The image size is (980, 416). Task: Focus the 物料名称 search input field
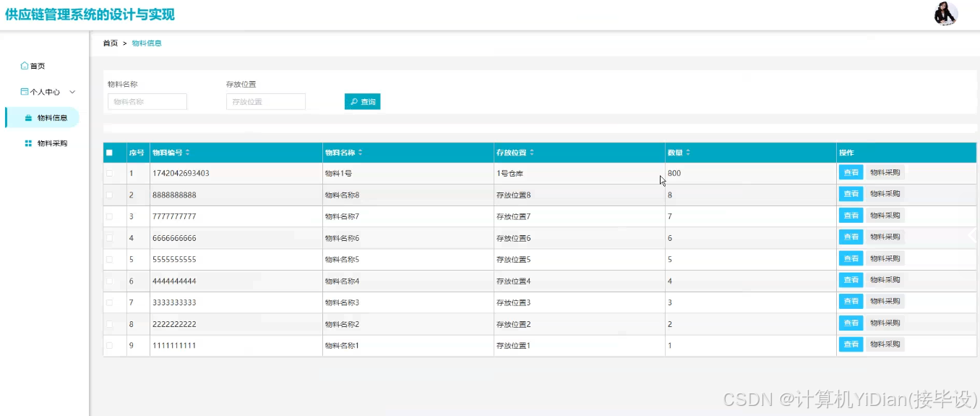point(147,102)
